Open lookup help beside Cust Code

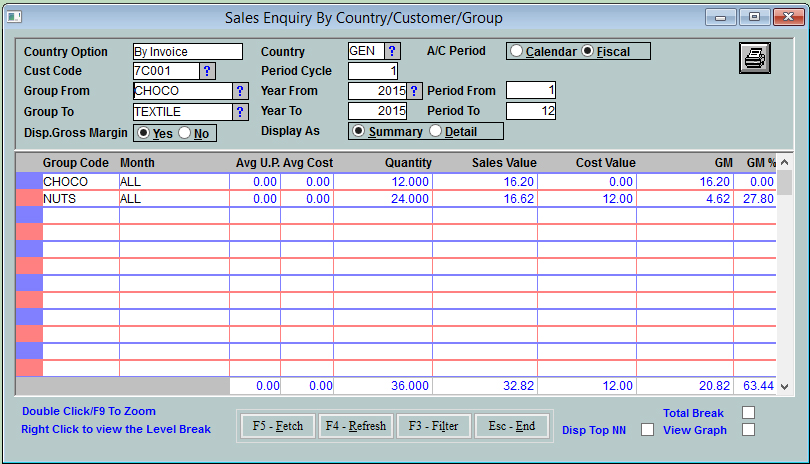(x=207, y=71)
